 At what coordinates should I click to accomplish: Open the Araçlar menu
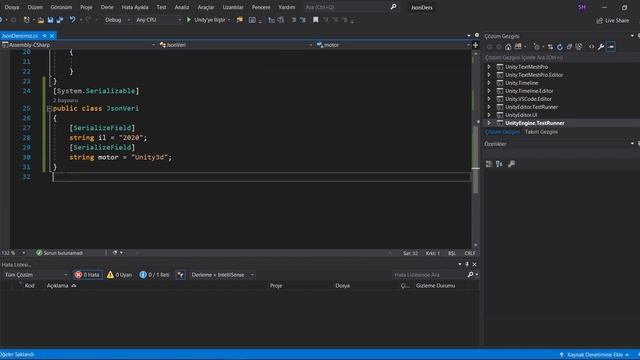coord(206,7)
